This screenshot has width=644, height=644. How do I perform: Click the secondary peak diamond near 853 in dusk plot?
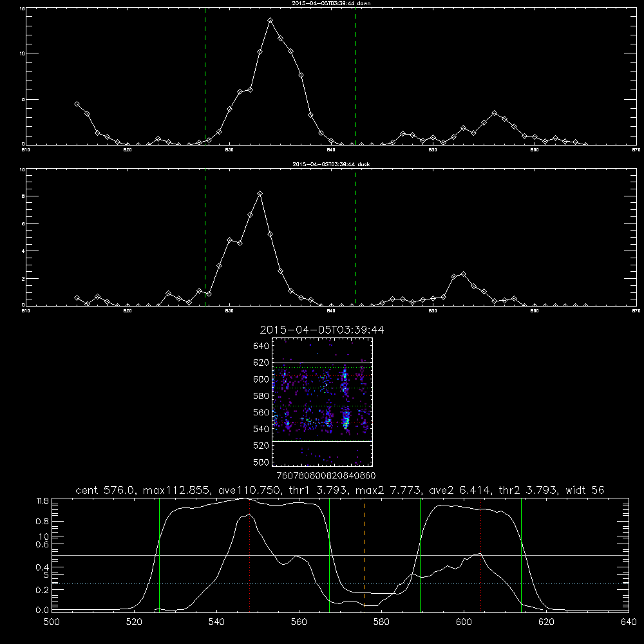(463, 274)
